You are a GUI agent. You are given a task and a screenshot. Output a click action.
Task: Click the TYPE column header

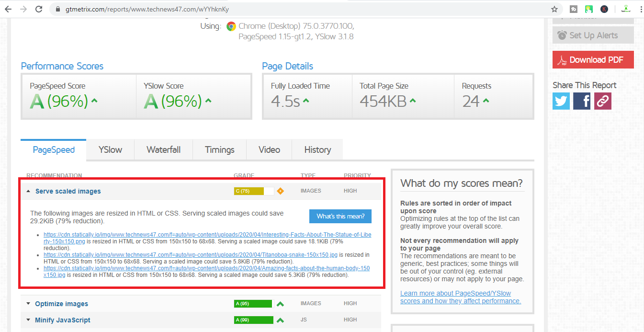(x=308, y=176)
